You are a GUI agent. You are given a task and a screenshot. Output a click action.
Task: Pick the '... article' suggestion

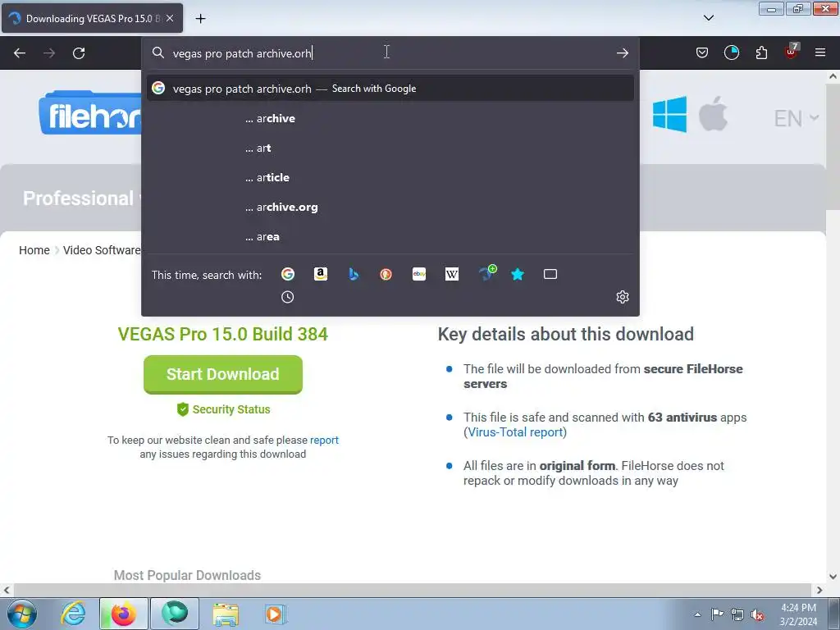390,177
